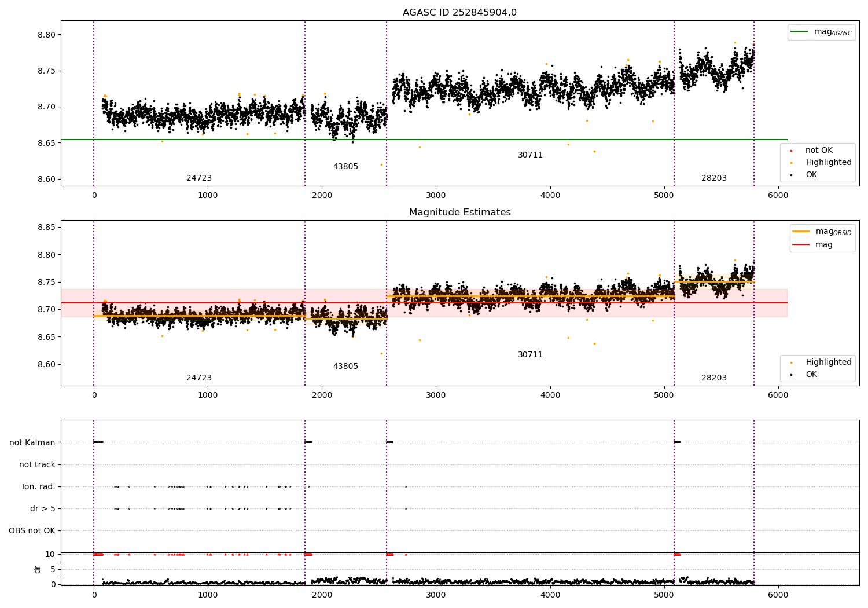
Task: Click the 5 tick on the dr axis
Action: [x=53, y=570]
